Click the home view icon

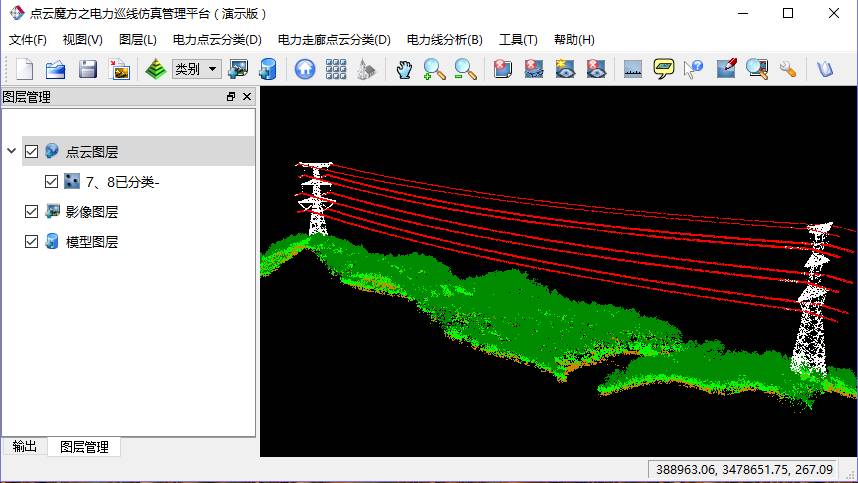[x=304, y=69]
